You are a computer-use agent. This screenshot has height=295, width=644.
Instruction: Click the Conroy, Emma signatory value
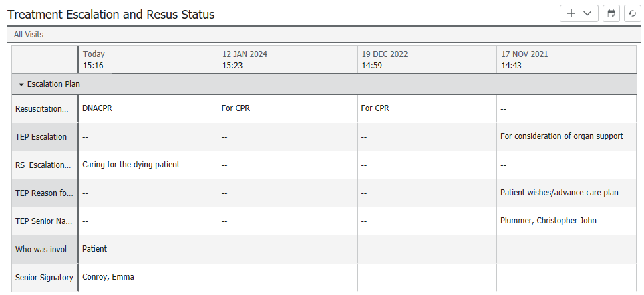[x=108, y=277]
